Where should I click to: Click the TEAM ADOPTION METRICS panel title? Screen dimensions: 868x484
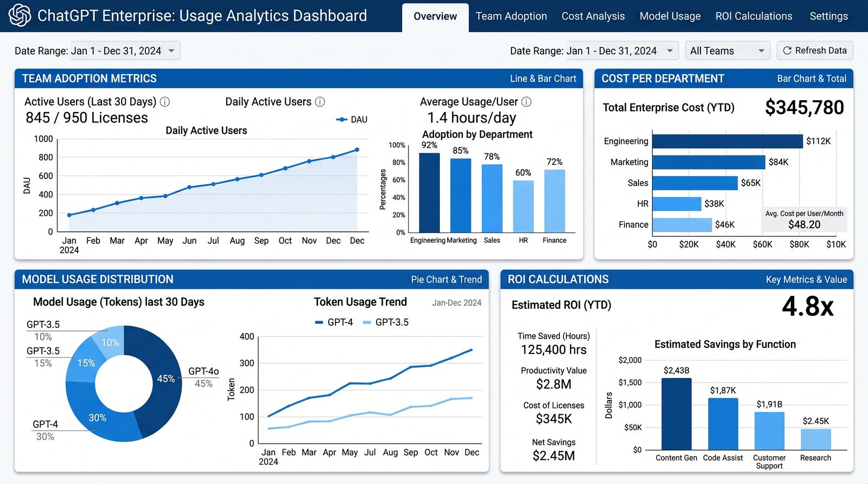pyautogui.click(x=90, y=79)
